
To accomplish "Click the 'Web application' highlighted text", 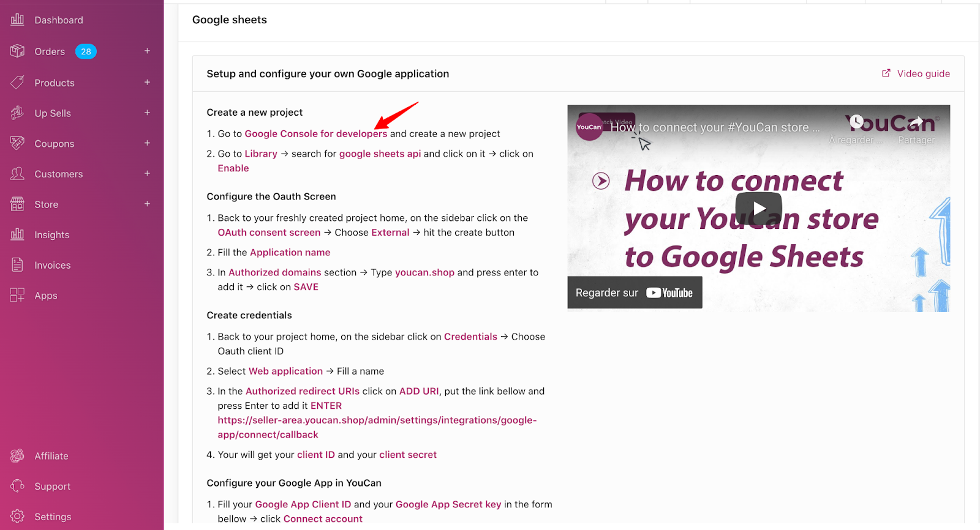I will click(285, 371).
